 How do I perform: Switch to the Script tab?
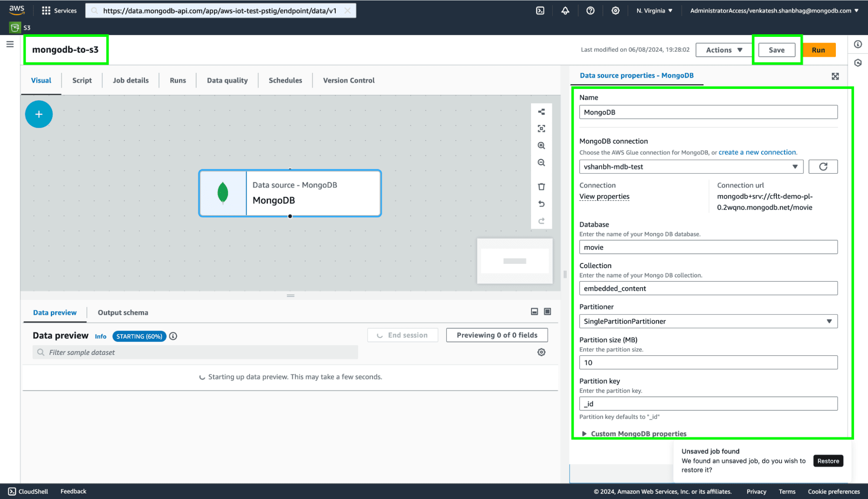pos(82,80)
